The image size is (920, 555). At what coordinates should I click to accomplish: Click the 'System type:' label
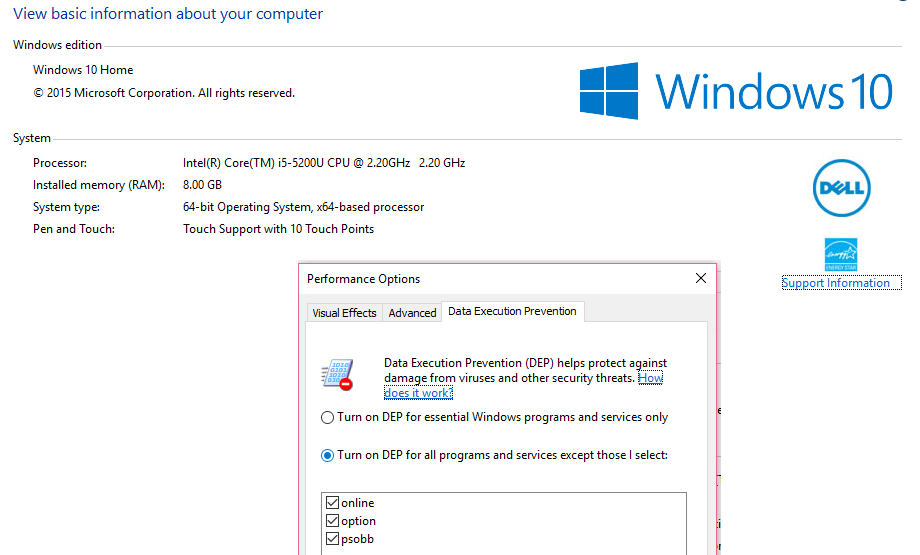click(66, 207)
